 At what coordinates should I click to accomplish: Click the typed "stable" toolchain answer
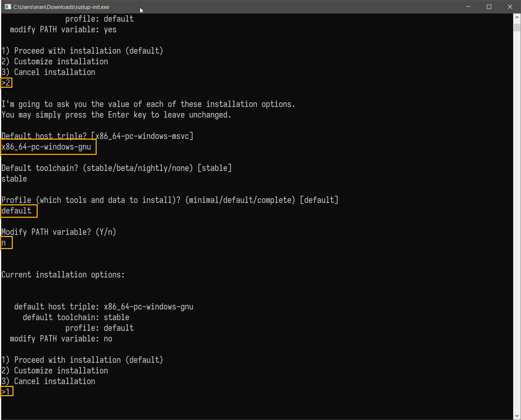[14, 179]
